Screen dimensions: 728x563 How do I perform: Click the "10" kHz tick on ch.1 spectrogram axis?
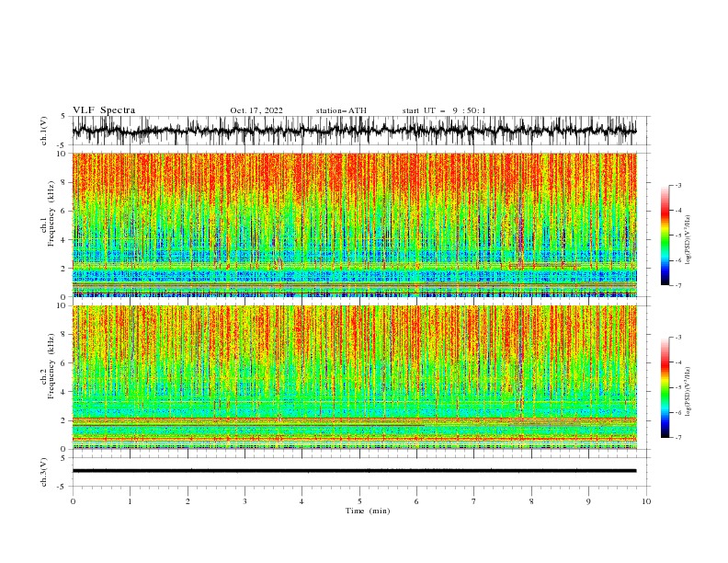63,154
